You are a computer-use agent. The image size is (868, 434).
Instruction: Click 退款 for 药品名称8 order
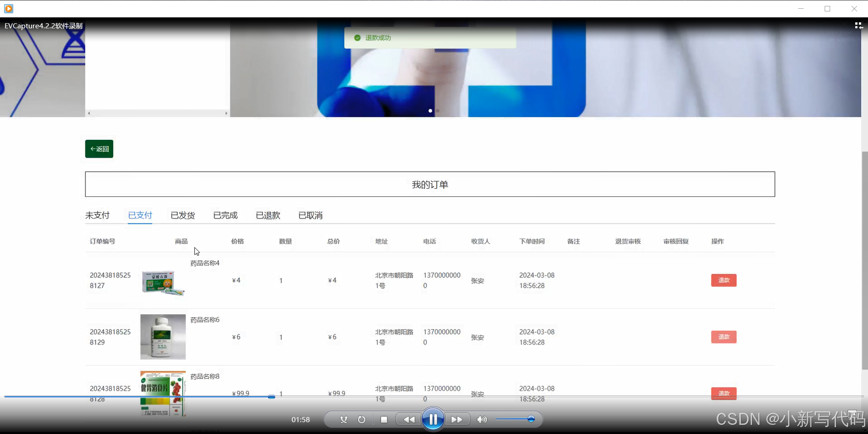[x=724, y=393]
